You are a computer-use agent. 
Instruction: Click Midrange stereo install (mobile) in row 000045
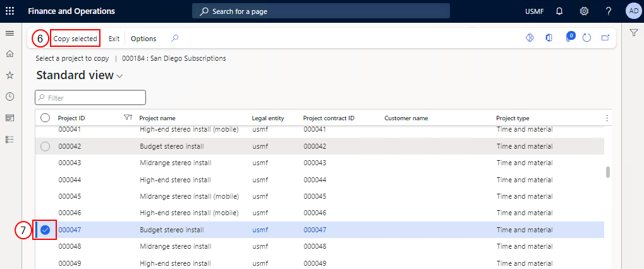pos(190,196)
